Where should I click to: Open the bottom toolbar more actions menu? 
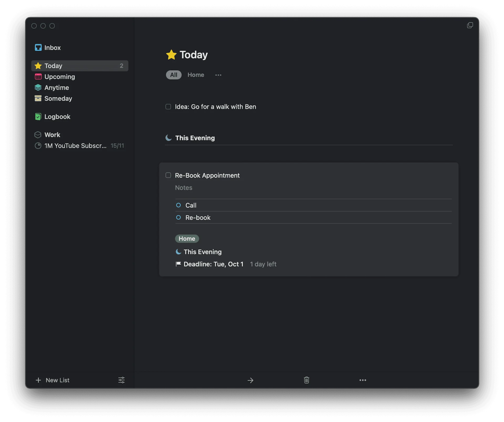pos(363,380)
